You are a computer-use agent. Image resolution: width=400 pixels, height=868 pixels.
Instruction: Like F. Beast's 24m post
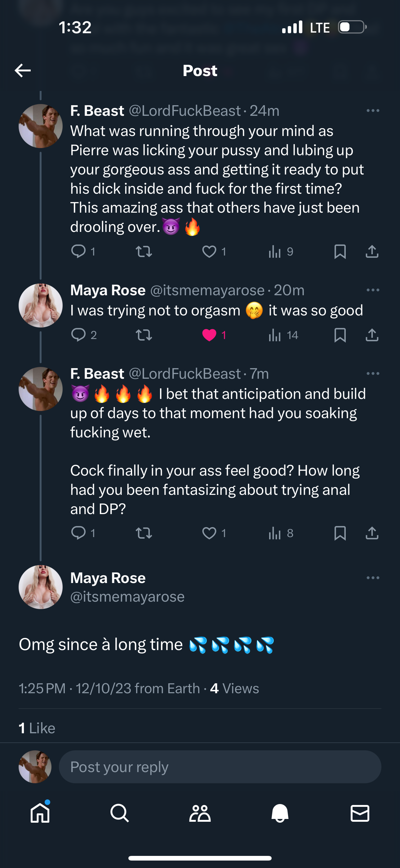pos(209,251)
